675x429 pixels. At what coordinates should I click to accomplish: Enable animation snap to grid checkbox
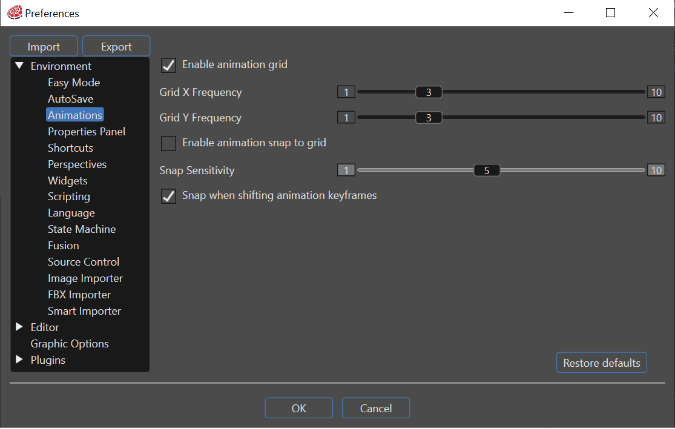pyautogui.click(x=168, y=143)
